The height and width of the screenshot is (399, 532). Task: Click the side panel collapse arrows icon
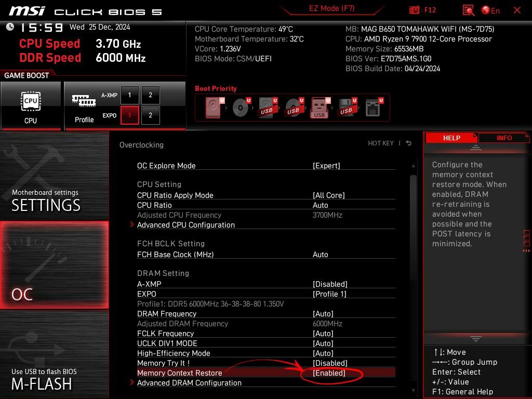(526, 251)
